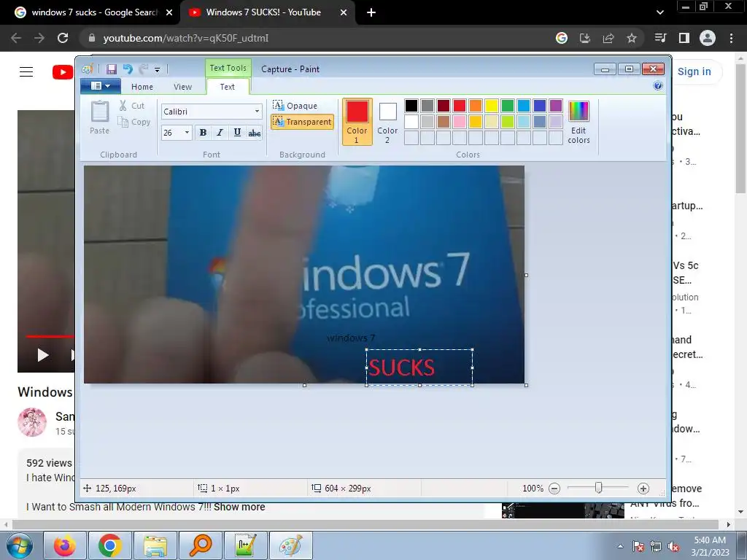Open the Customize Quick Access Toolbar arrow
The image size is (747, 560).
tap(158, 70)
